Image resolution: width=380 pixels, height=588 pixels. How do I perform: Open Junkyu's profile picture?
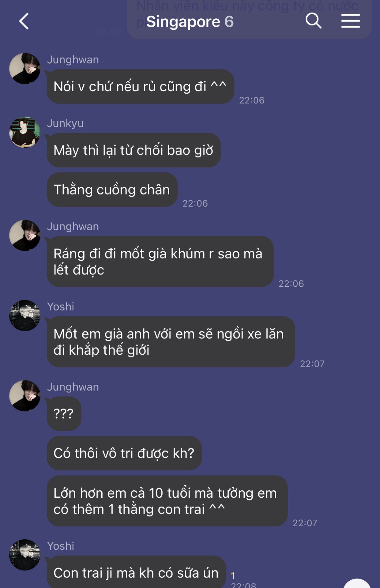[x=25, y=132]
